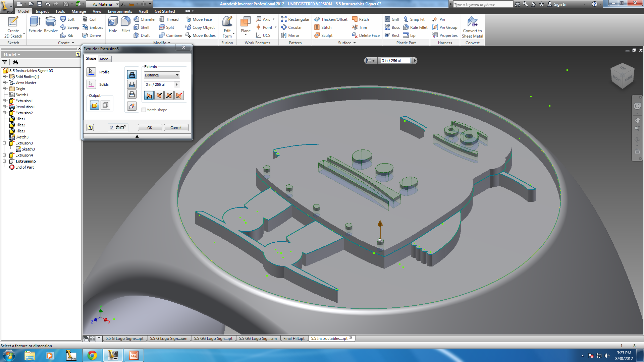Select the Chamfer tool
Viewport: 644px width, 362px height.
point(145,19)
